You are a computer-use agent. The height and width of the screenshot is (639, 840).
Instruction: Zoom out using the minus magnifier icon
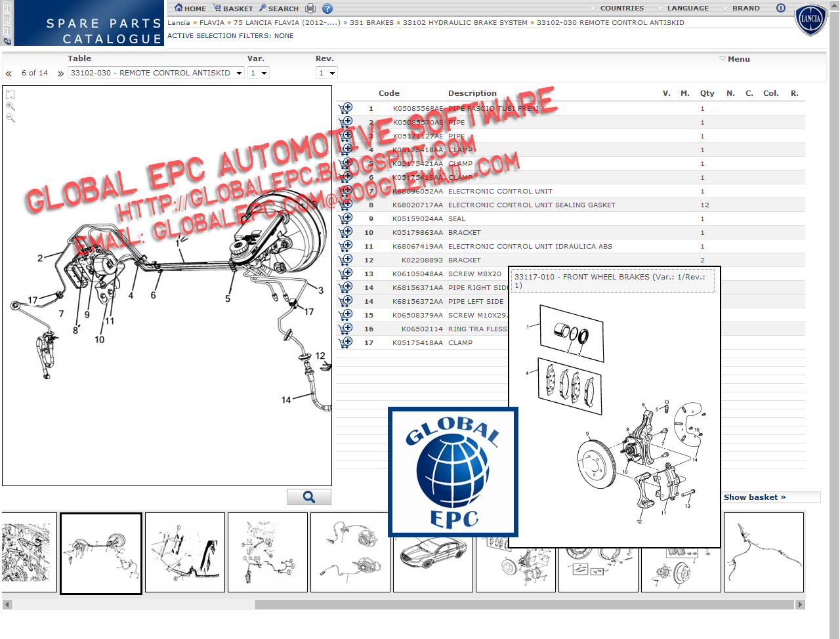click(10, 117)
